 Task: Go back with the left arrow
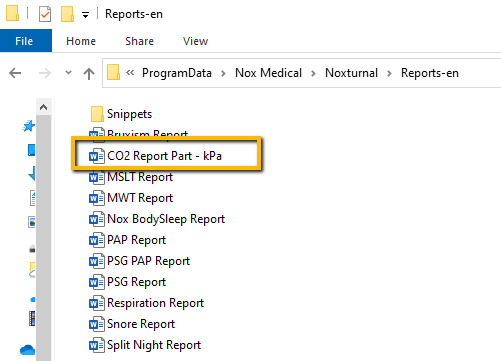pos(15,73)
